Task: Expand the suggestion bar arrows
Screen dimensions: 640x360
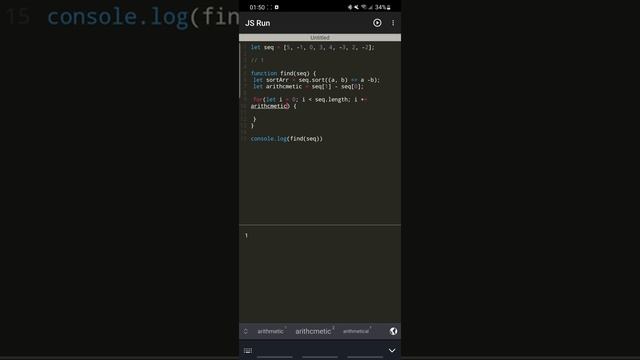Action: 245,331
